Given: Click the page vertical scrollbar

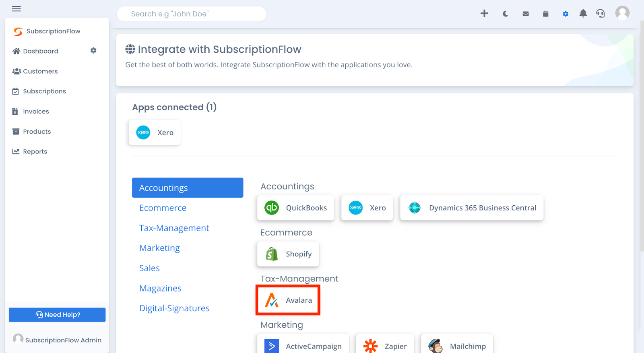Looking at the screenshot, I should [642, 137].
